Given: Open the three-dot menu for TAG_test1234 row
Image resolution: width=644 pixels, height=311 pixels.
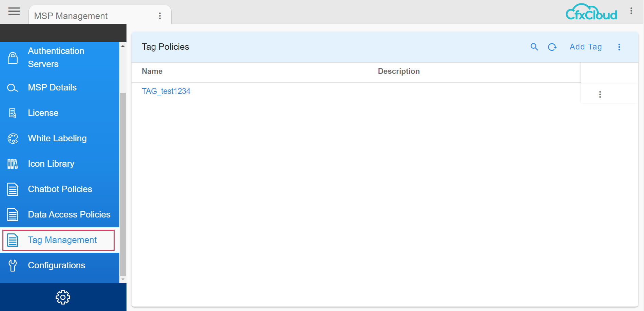Looking at the screenshot, I should (600, 94).
